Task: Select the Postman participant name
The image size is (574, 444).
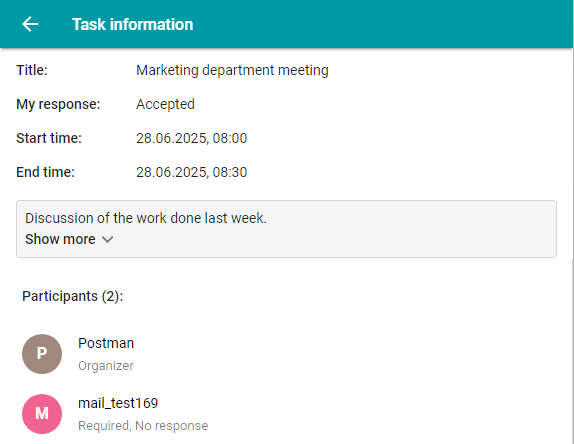Action: [x=106, y=343]
